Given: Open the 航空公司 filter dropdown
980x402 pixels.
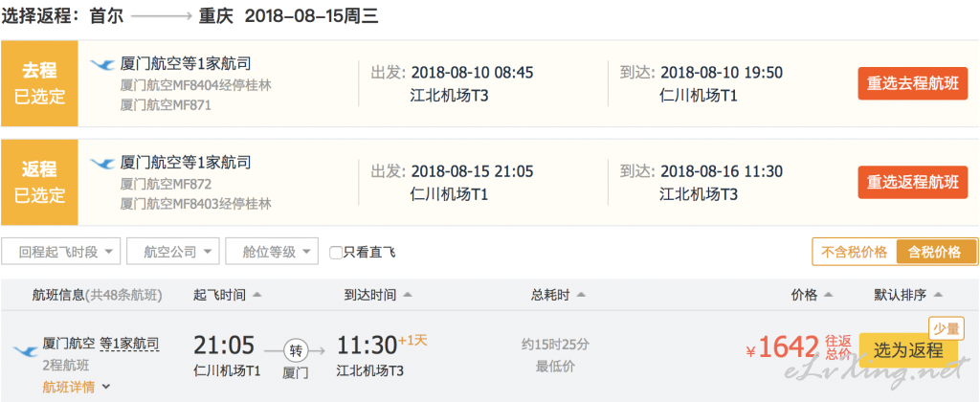Looking at the screenshot, I should tap(173, 252).
